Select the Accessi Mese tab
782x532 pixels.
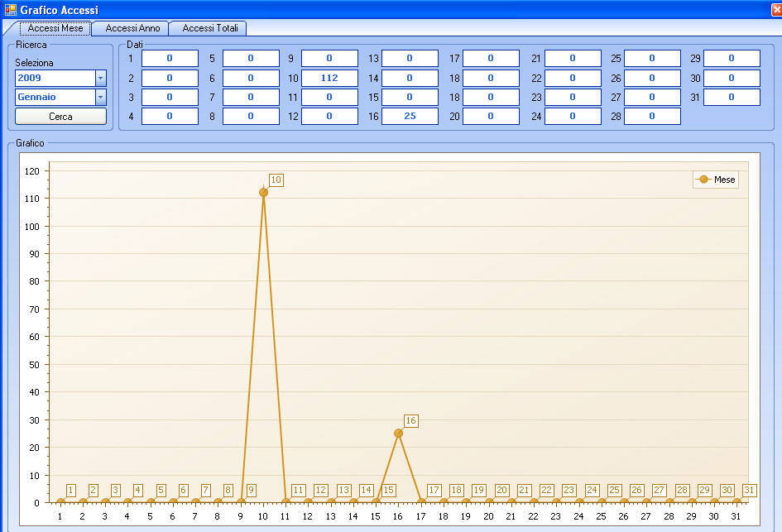click(55, 28)
